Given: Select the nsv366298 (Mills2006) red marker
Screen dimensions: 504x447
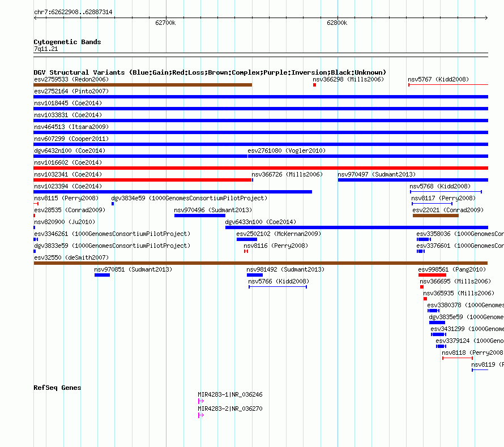Looking at the screenshot, I should click(314, 85).
